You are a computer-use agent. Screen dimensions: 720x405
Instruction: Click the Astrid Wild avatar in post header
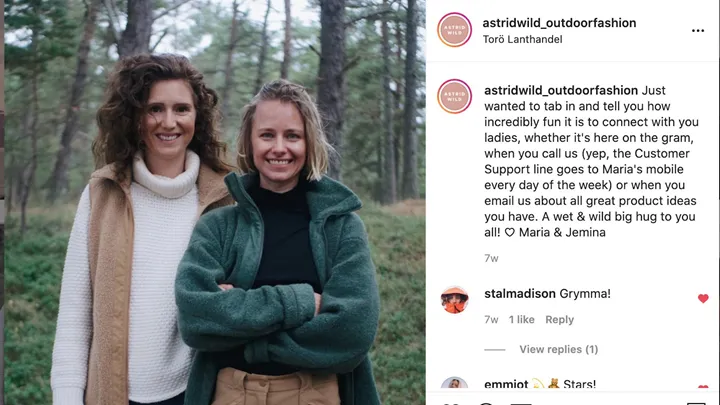click(454, 30)
